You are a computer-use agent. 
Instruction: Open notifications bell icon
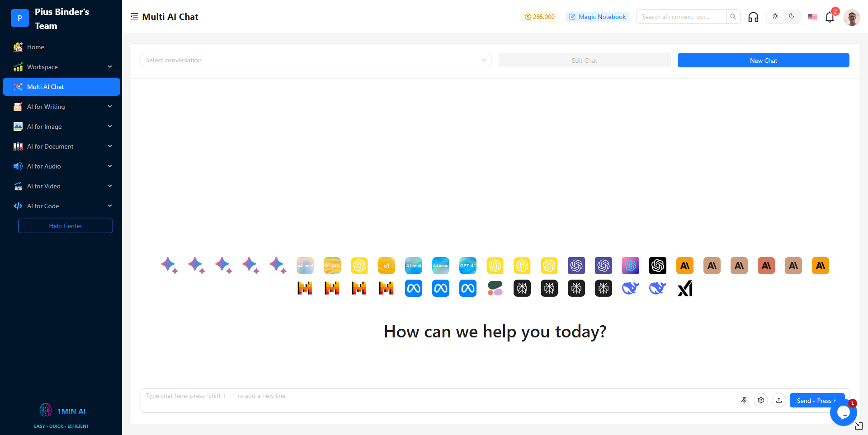click(830, 17)
